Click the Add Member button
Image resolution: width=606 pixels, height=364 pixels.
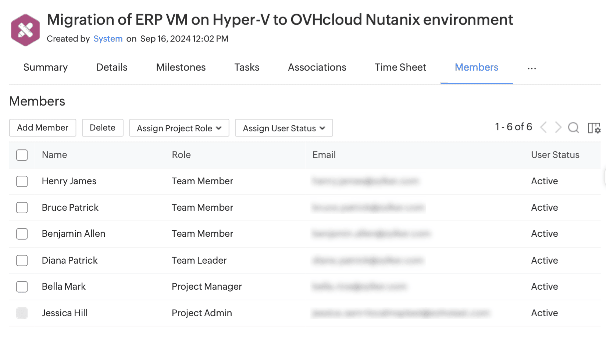43,128
